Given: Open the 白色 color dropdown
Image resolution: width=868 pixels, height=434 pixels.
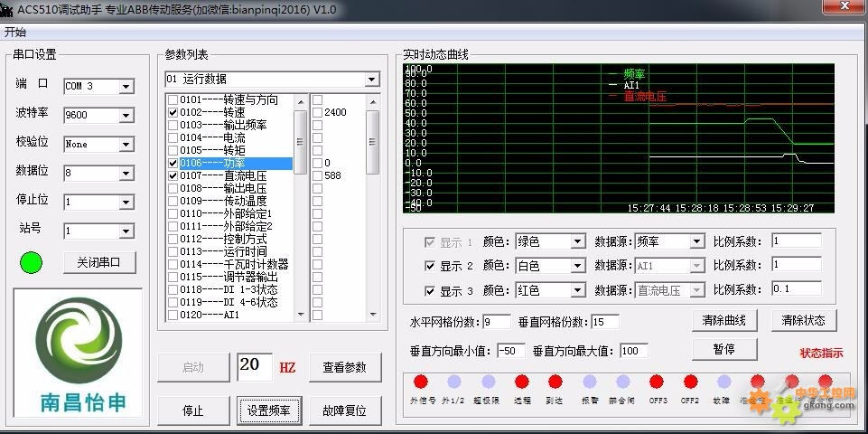Looking at the screenshot, I should 577,266.
